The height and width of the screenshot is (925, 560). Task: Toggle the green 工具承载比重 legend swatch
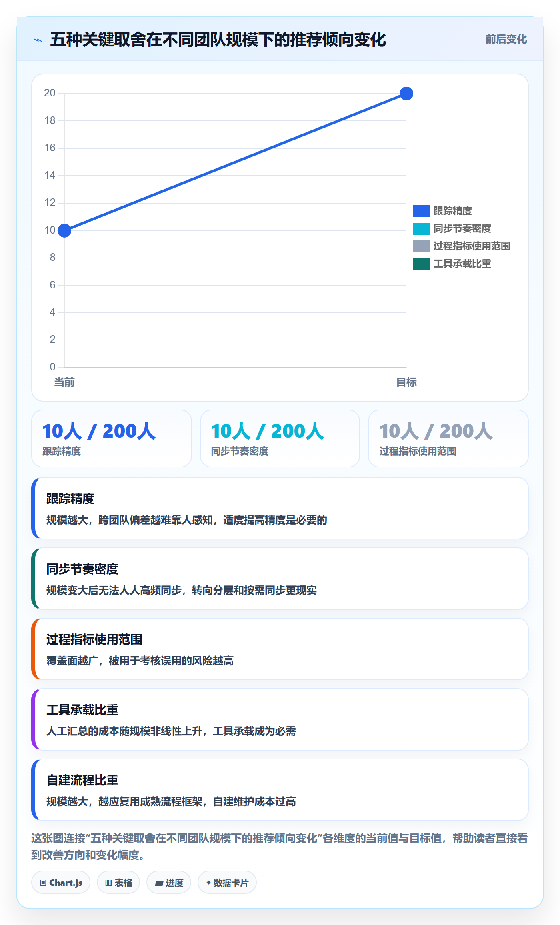point(421,264)
